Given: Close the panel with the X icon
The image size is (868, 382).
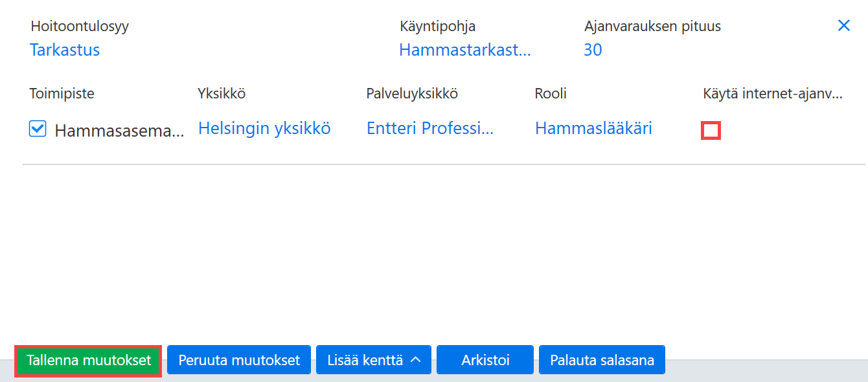Looking at the screenshot, I should pyautogui.click(x=843, y=26).
